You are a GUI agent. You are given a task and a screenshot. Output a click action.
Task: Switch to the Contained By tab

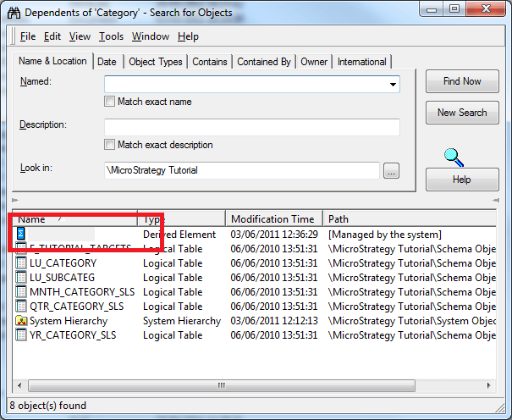coord(263,62)
